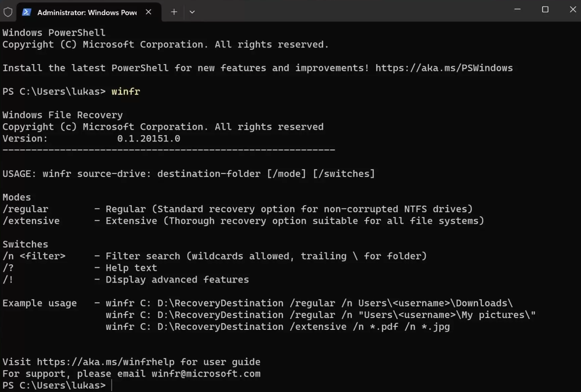Click the /! advanced features switch
The image size is (581, 392).
[x=8, y=280]
